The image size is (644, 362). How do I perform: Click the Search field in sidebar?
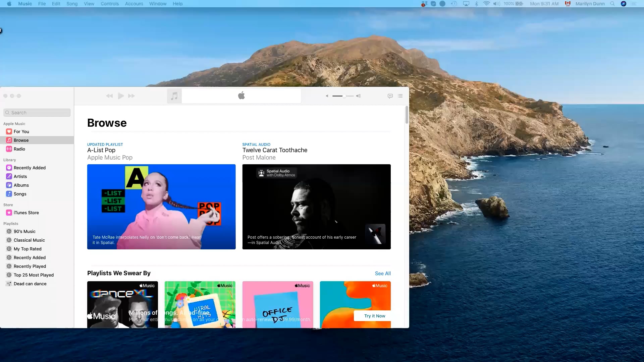(x=37, y=113)
